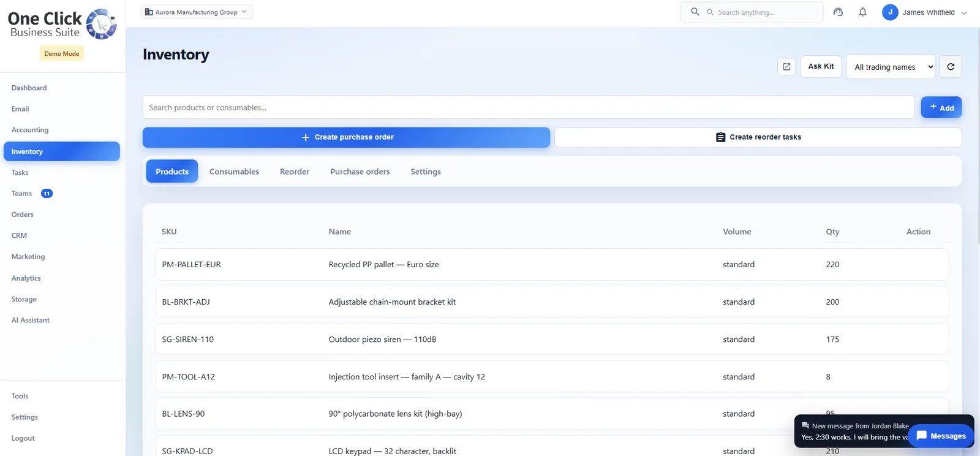Go to Dashboard in the sidebar
The width and height of the screenshot is (980, 456).
coord(29,88)
